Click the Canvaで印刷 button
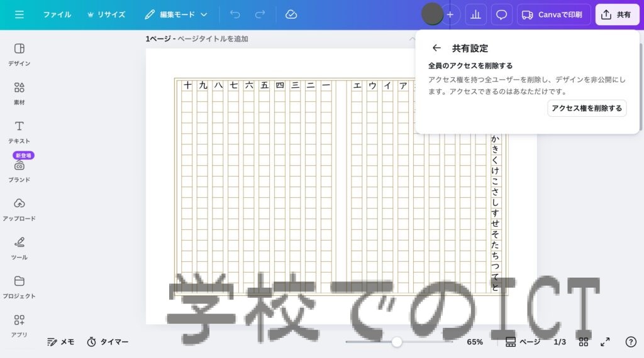 tap(553, 14)
